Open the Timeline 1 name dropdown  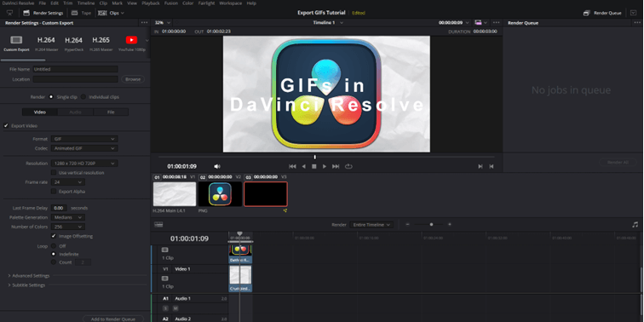click(x=328, y=23)
